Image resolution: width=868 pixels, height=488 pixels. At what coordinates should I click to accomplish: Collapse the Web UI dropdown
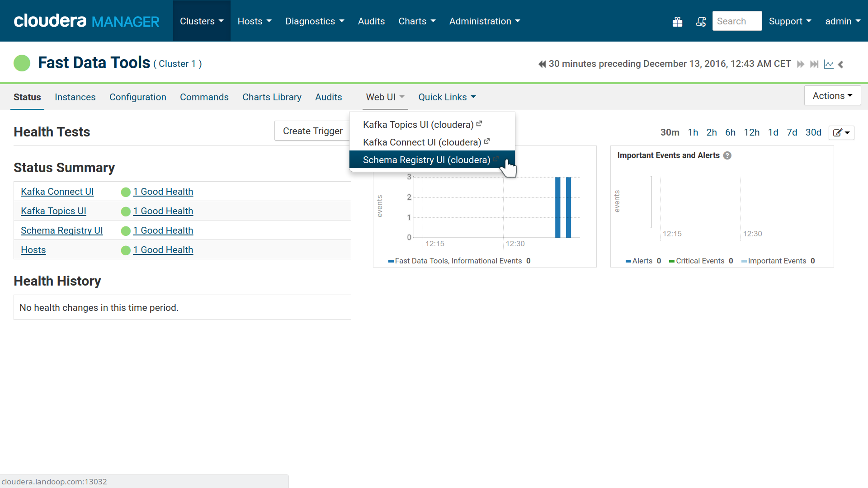click(x=385, y=97)
